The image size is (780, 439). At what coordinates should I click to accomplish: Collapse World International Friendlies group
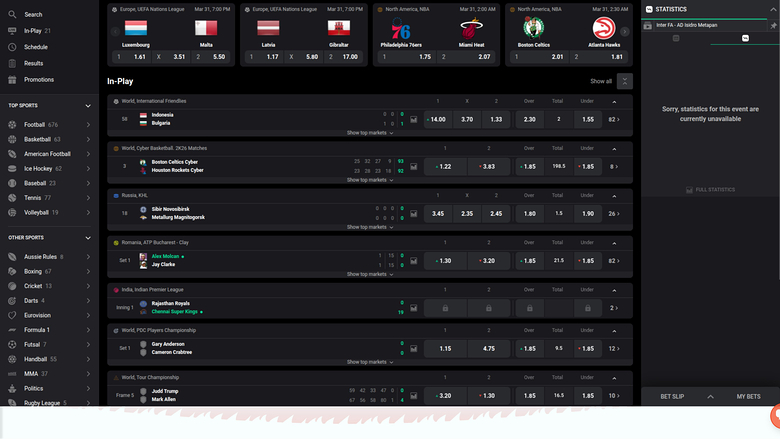tap(614, 101)
